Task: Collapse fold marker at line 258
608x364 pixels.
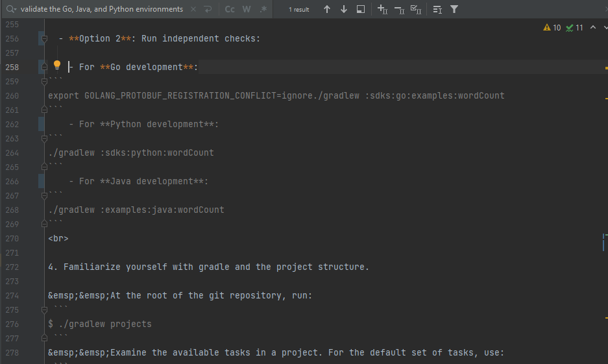Action: click(x=44, y=67)
